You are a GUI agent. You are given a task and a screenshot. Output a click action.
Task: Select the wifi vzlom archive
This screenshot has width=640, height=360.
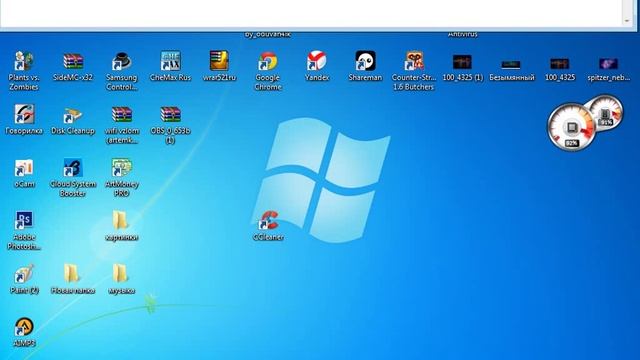[122, 115]
